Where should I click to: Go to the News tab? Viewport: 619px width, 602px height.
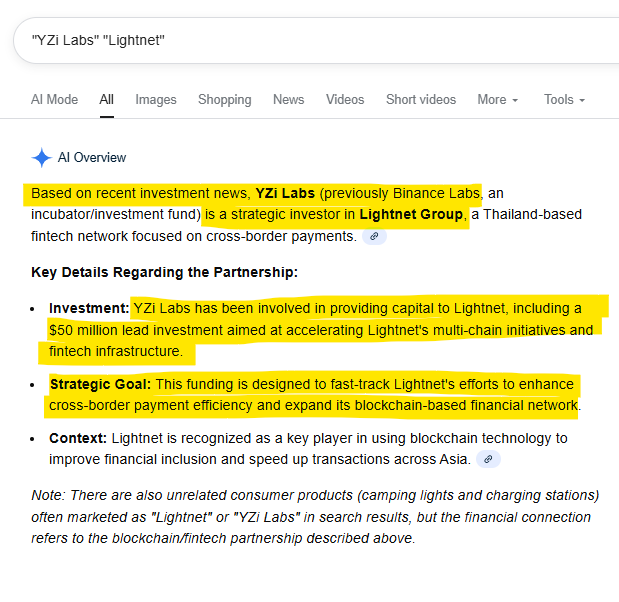pyautogui.click(x=289, y=99)
